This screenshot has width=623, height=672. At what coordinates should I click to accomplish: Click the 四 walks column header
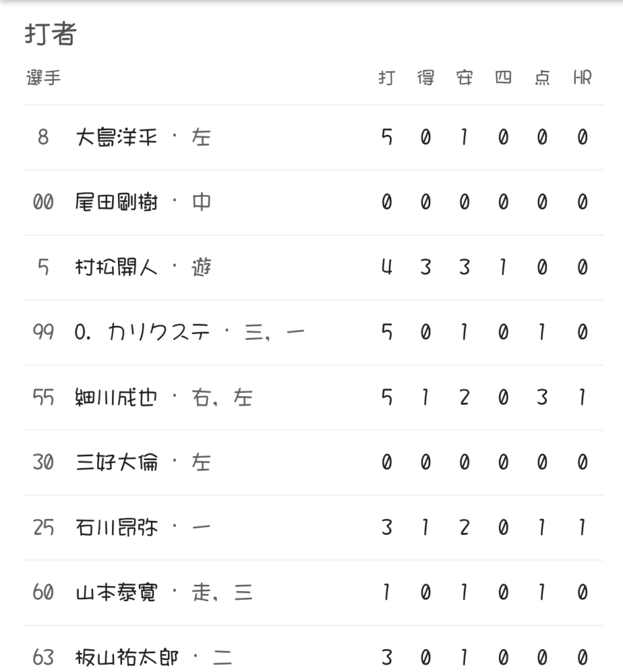(503, 78)
